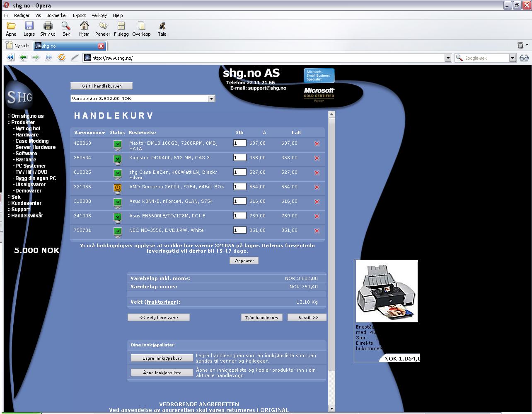Open the Handelsvilkår link
532x414 pixels.
27,216
